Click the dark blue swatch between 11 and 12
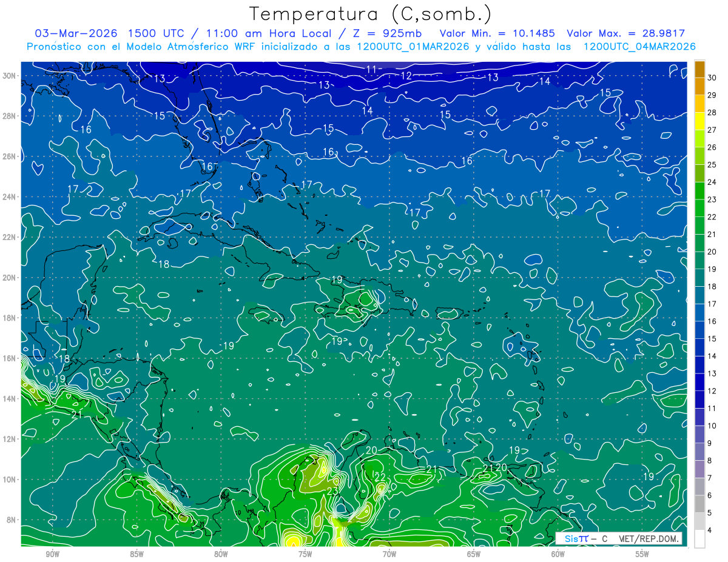This screenshot has width=728, height=562. pyautogui.click(x=699, y=400)
